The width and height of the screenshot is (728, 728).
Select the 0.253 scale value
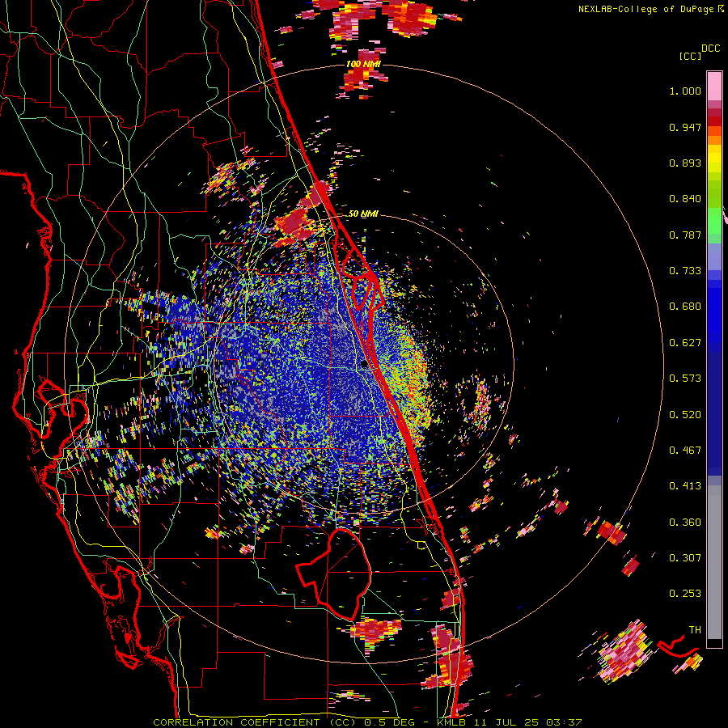[x=685, y=594]
